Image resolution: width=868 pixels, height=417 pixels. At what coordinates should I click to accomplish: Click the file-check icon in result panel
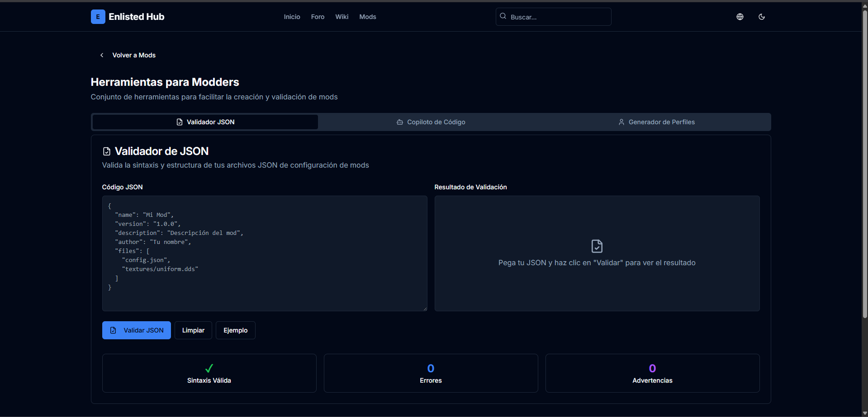coord(597,246)
